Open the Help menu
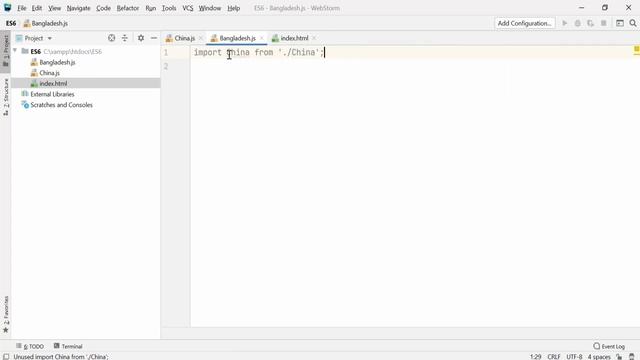640x360 pixels. click(233, 8)
